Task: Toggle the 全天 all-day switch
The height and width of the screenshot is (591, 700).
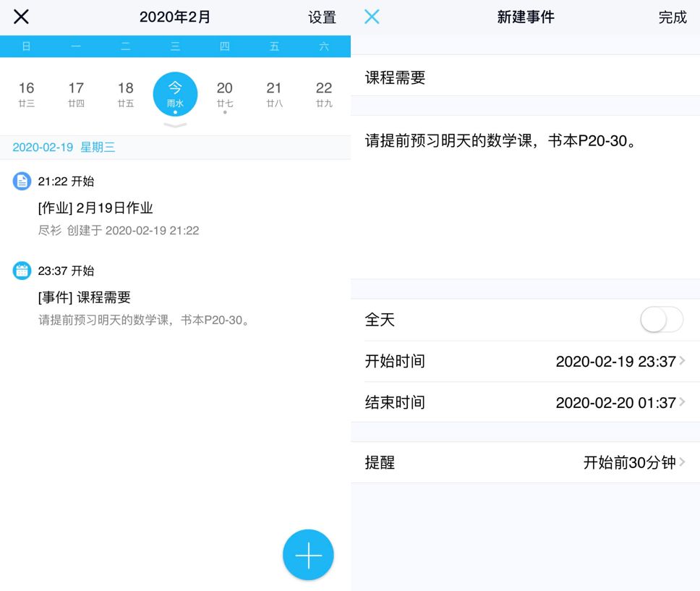Action: point(661,320)
